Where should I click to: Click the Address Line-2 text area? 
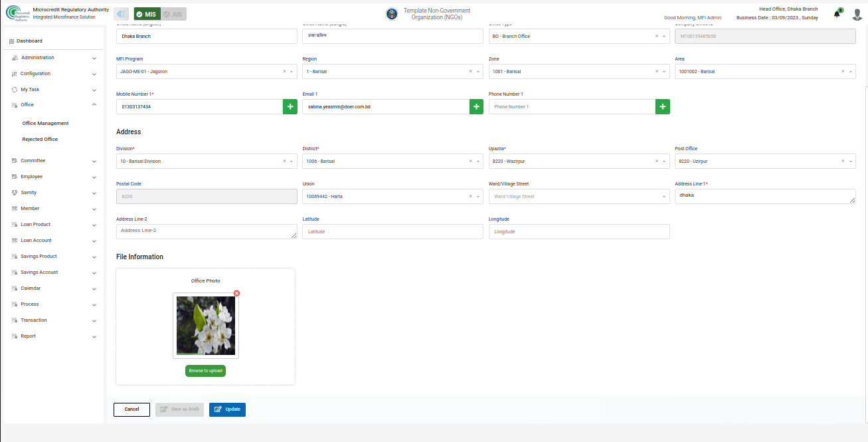click(207, 231)
